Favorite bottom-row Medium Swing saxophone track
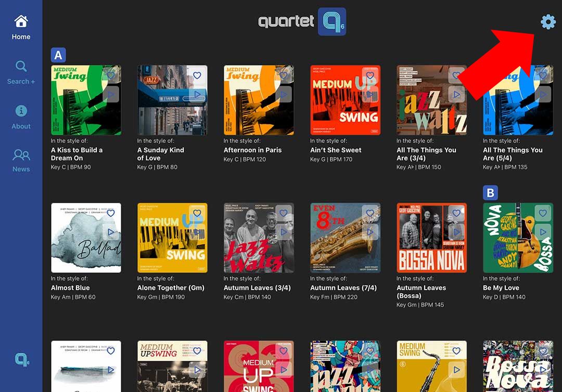Image resolution: width=562 pixels, height=392 pixels. [x=456, y=351]
